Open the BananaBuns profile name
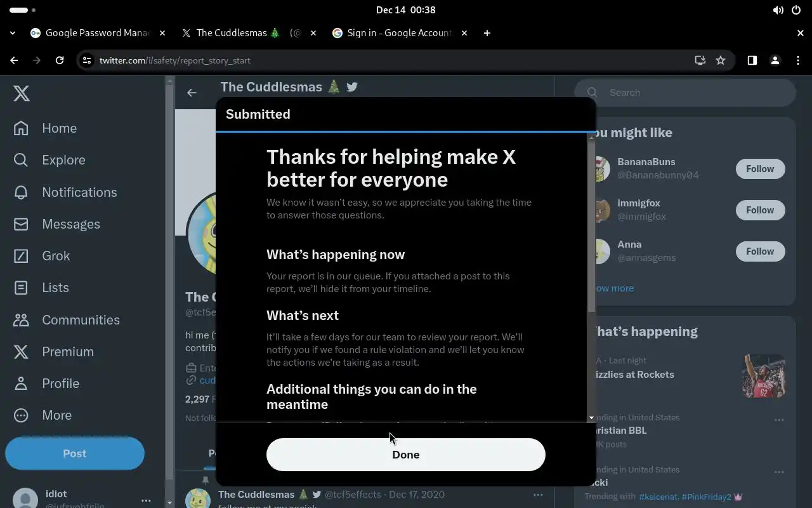Image resolution: width=812 pixels, height=508 pixels. [x=646, y=162]
